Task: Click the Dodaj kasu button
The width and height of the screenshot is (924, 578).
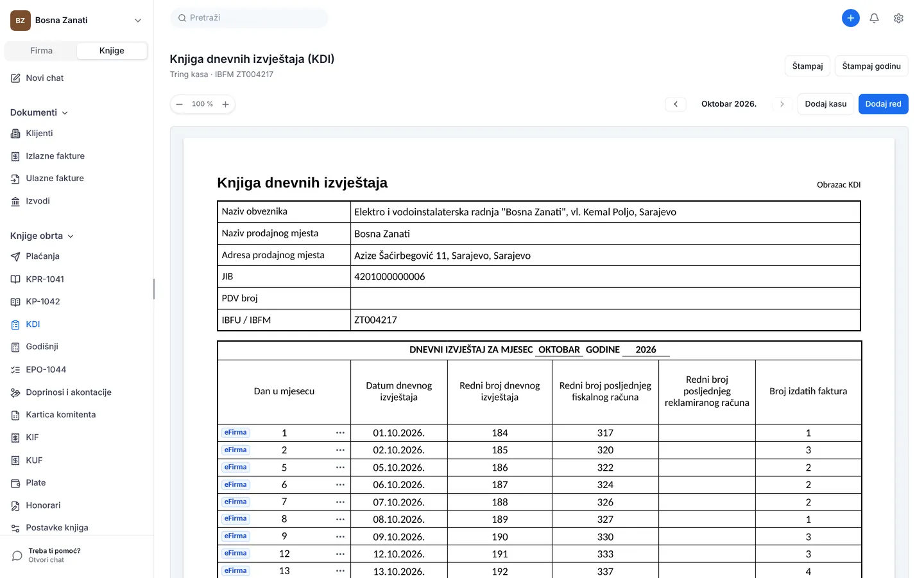Action: (x=826, y=104)
